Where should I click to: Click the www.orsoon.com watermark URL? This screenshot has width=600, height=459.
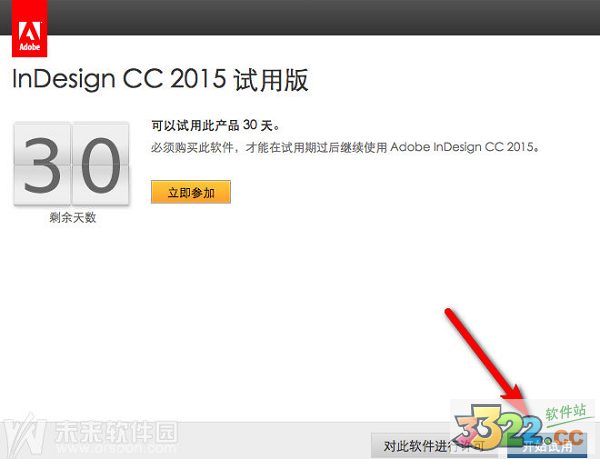(116, 448)
